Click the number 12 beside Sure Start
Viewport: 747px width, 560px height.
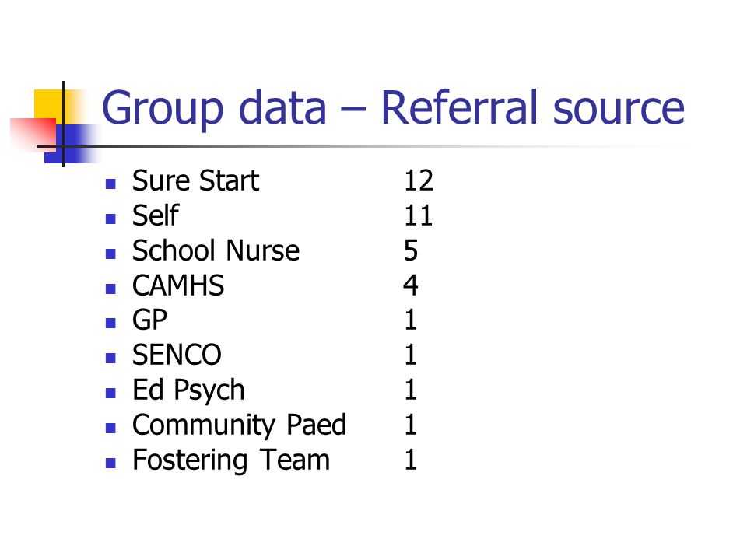click(419, 181)
